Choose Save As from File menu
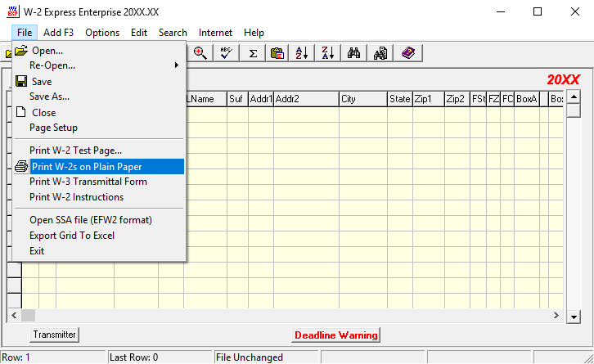 pos(49,97)
